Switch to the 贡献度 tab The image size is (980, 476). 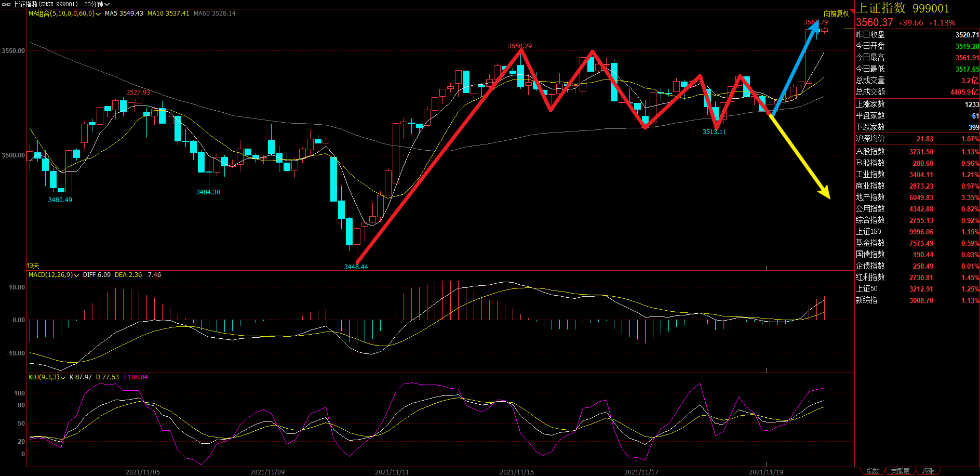[x=900, y=471]
